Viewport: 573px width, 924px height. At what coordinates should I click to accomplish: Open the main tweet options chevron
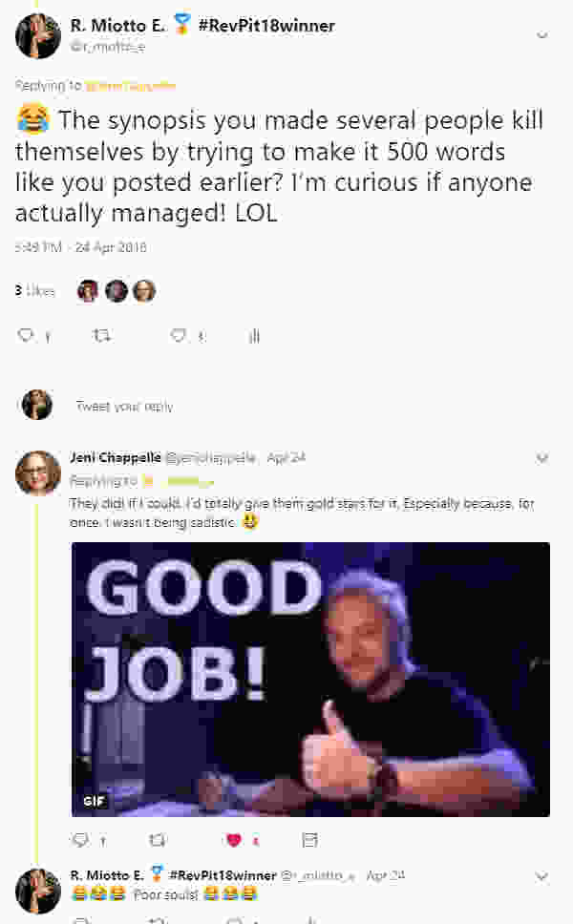[x=541, y=35]
